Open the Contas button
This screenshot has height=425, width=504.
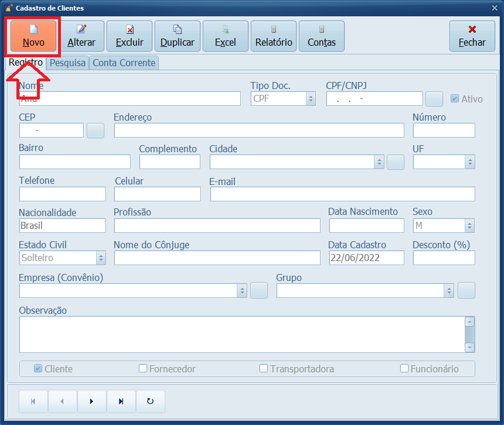pos(322,36)
